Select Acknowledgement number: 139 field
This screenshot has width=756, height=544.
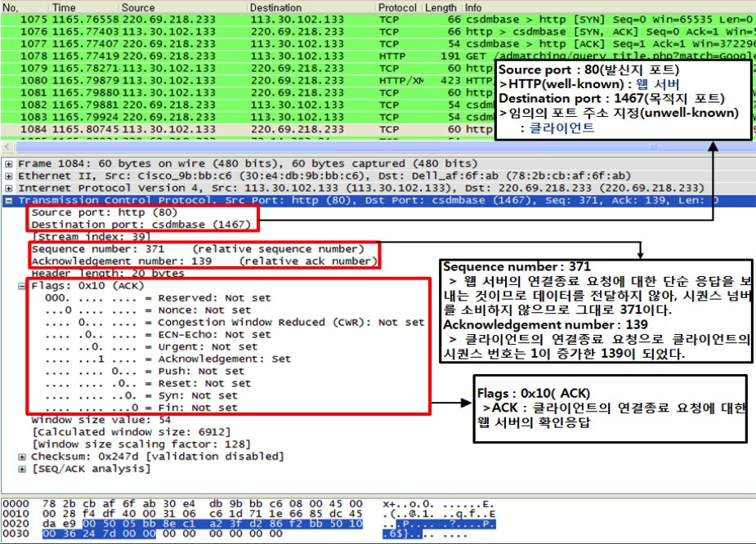coord(204,261)
